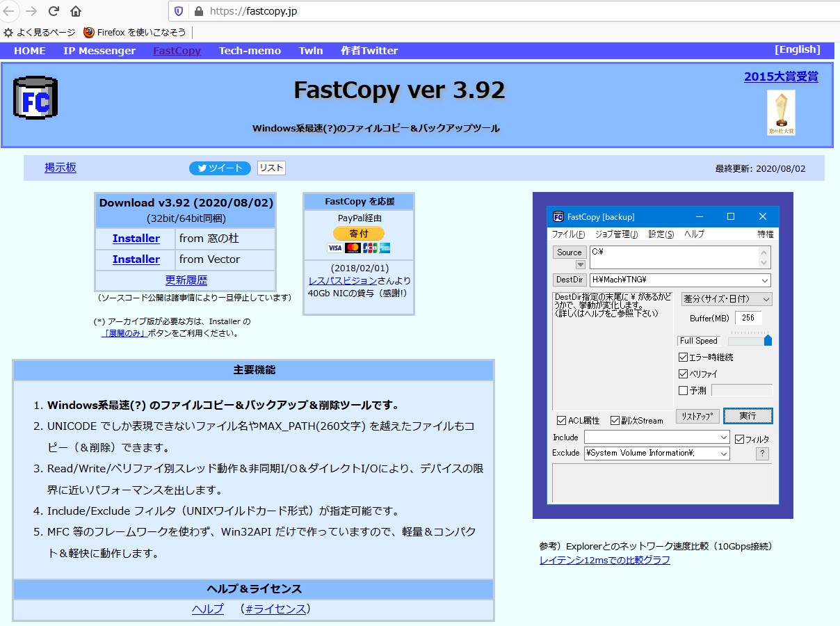The height and width of the screenshot is (626, 840).
Task: Reload the page with the refresh icon
Action: (x=54, y=11)
